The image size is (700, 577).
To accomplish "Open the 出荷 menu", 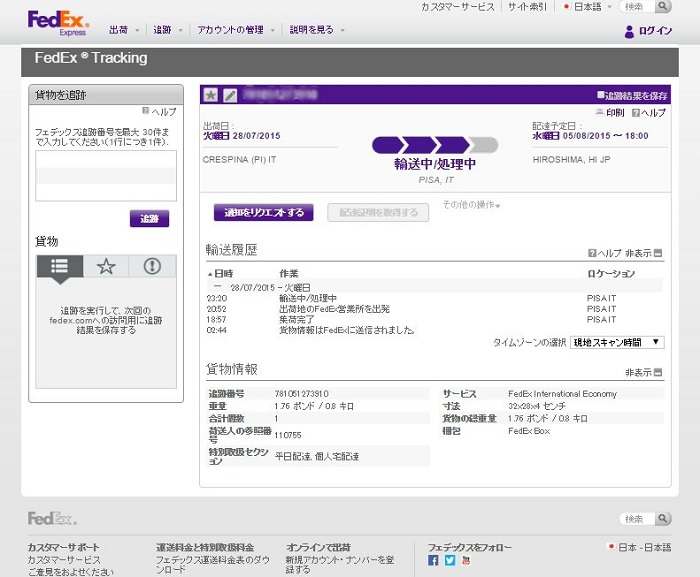I will tap(124, 30).
